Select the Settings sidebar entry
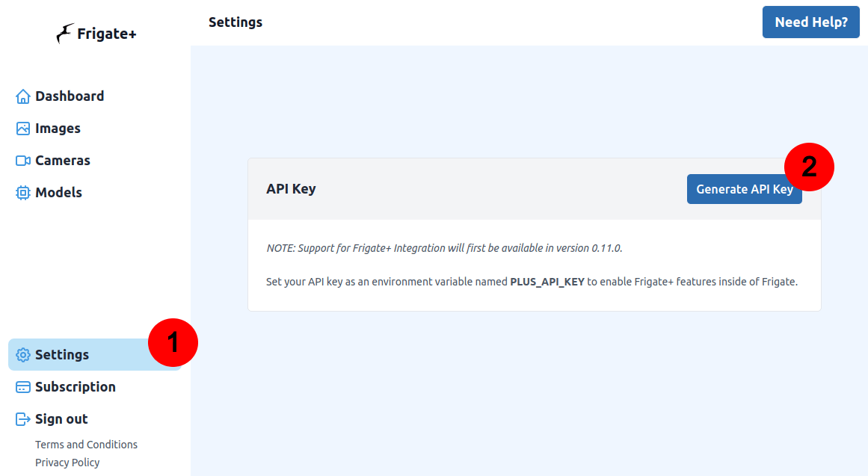This screenshot has width=868, height=476. click(x=61, y=354)
